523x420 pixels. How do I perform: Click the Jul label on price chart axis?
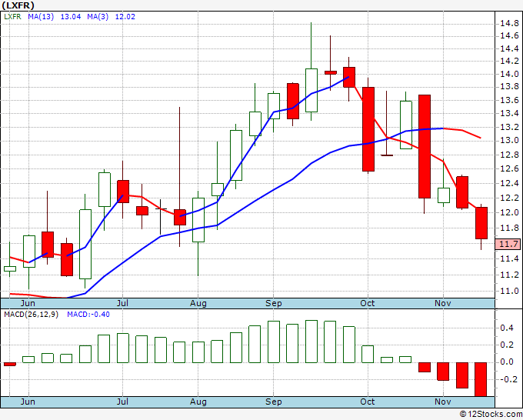(122, 303)
